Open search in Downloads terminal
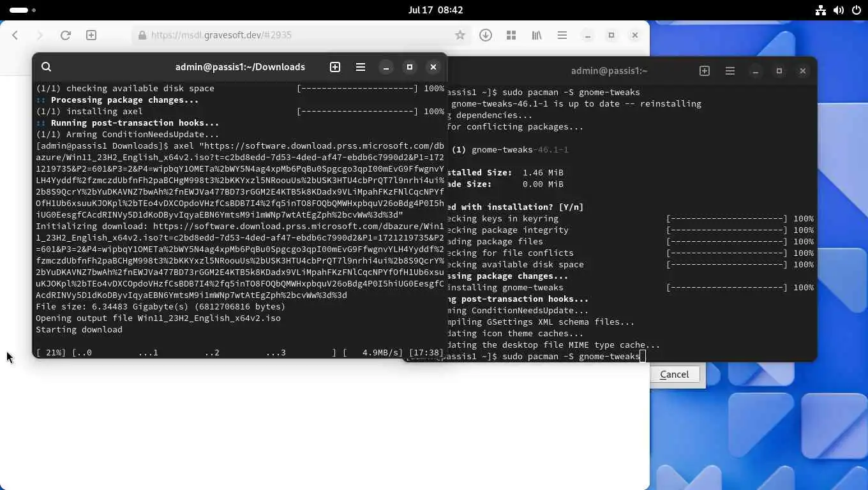 [46, 66]
